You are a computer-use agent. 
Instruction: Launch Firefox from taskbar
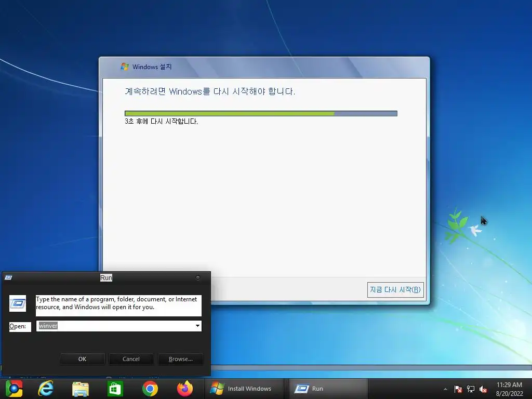[185, 389]
